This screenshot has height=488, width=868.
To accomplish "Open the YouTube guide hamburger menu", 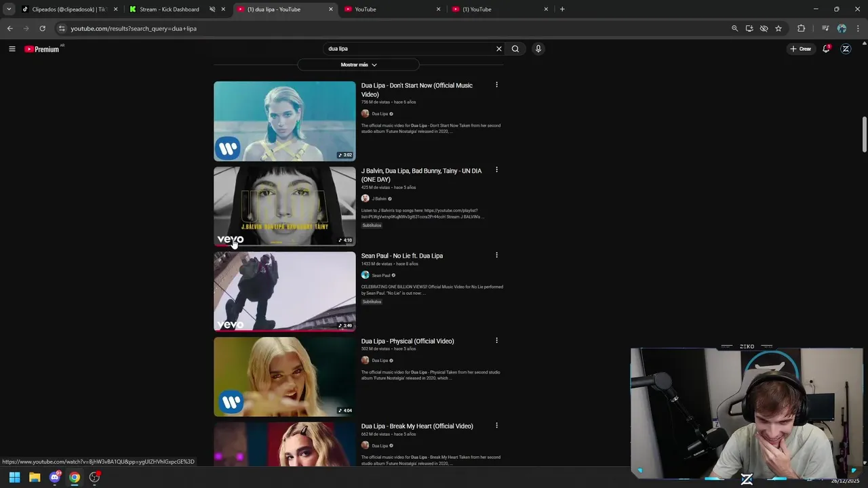I will 12,49.
